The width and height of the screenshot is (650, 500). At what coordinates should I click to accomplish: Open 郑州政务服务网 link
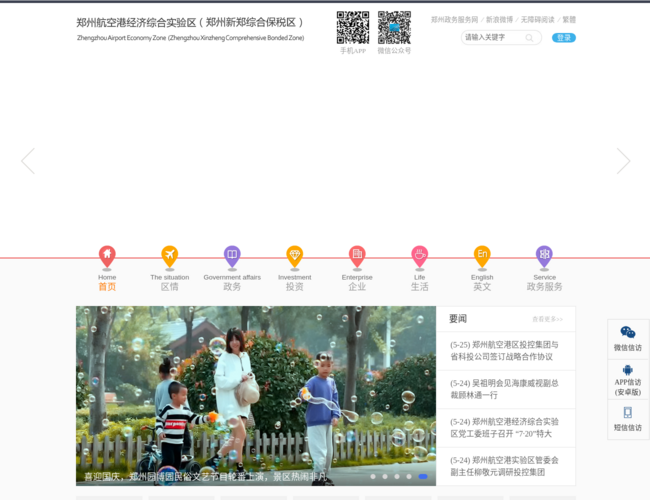point(454,19)
